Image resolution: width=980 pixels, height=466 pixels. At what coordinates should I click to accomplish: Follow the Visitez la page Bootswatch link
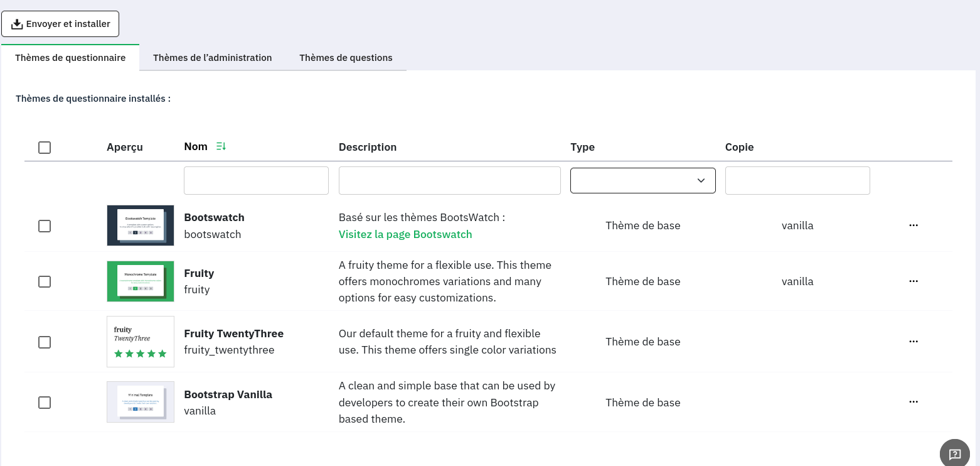click(405, 234)
